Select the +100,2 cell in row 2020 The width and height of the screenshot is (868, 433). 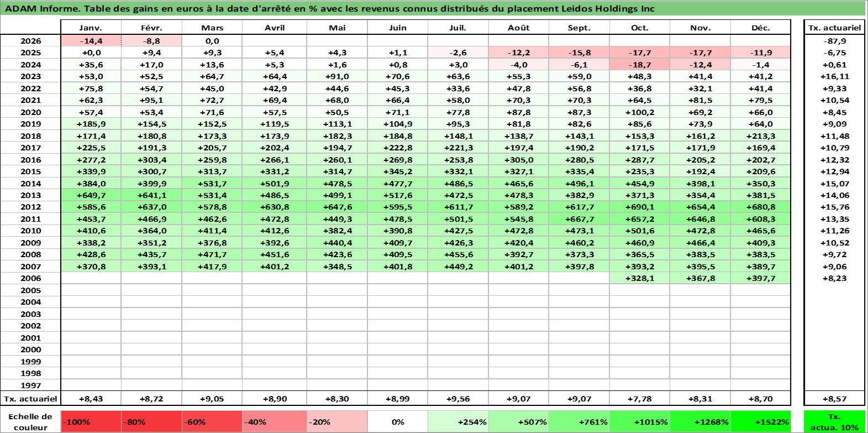coord(639,112)
